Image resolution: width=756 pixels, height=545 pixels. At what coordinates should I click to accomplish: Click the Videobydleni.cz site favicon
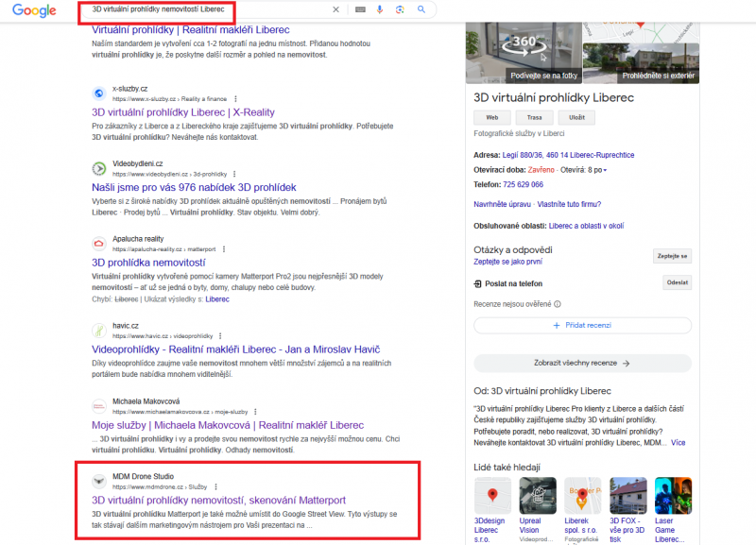click(99, 169)
